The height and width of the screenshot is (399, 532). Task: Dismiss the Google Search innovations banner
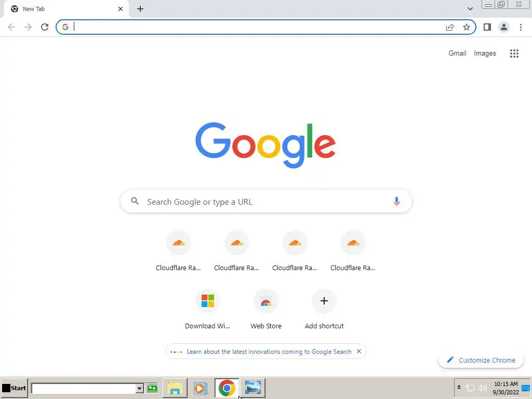pyautogui.click(x=359, y=351)
